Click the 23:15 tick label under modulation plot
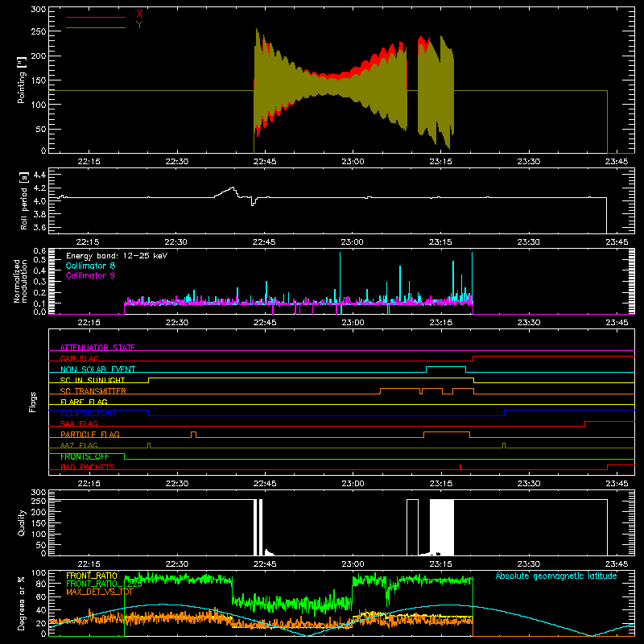 [440, 323]
